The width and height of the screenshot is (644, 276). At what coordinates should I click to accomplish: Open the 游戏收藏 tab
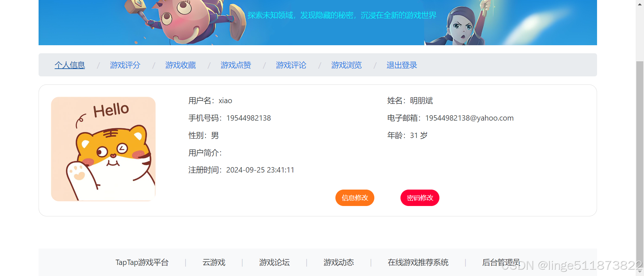tap(180, 65)
